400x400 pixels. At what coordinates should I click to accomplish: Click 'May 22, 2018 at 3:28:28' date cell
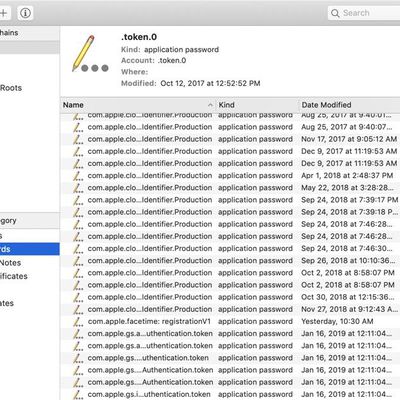pos(347,188)
